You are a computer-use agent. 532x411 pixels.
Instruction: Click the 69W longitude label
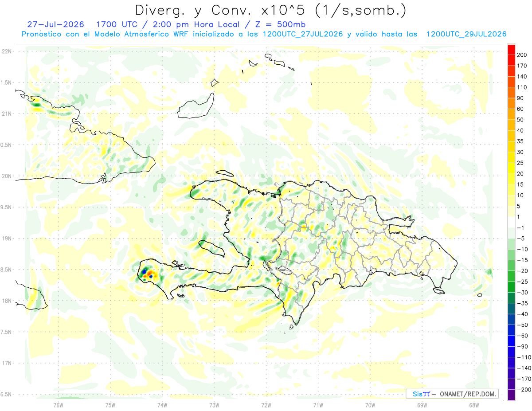click(x=422, y=405)
